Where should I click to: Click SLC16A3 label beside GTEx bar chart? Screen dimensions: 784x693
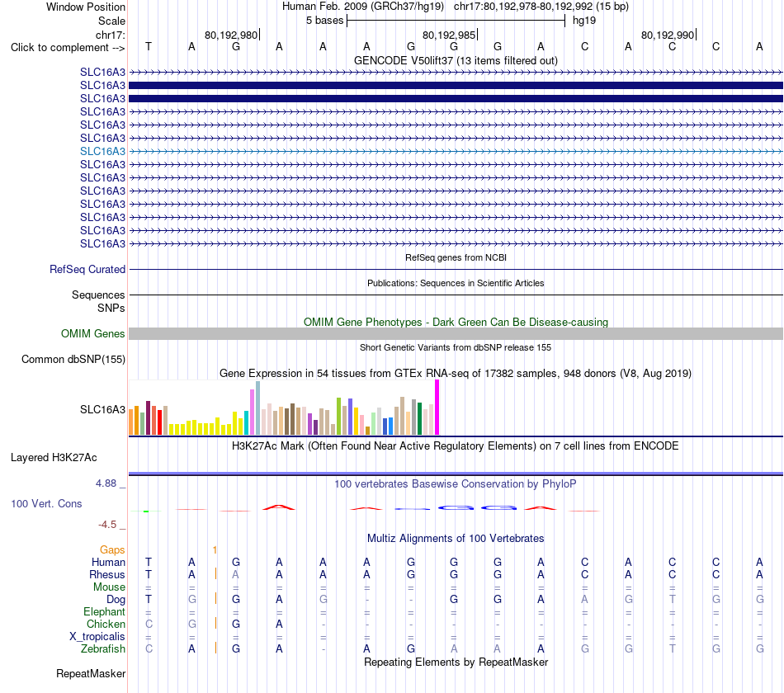[102, 409]
